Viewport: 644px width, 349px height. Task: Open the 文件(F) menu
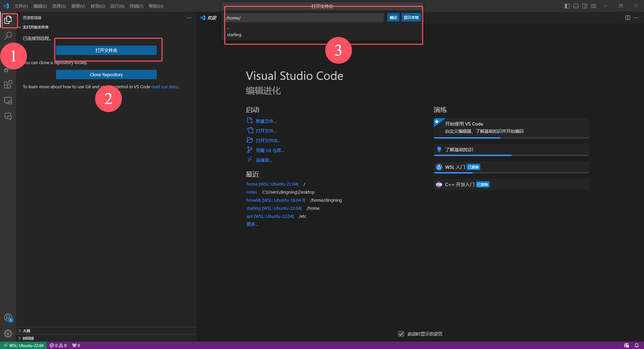click(x=21, y=6)
